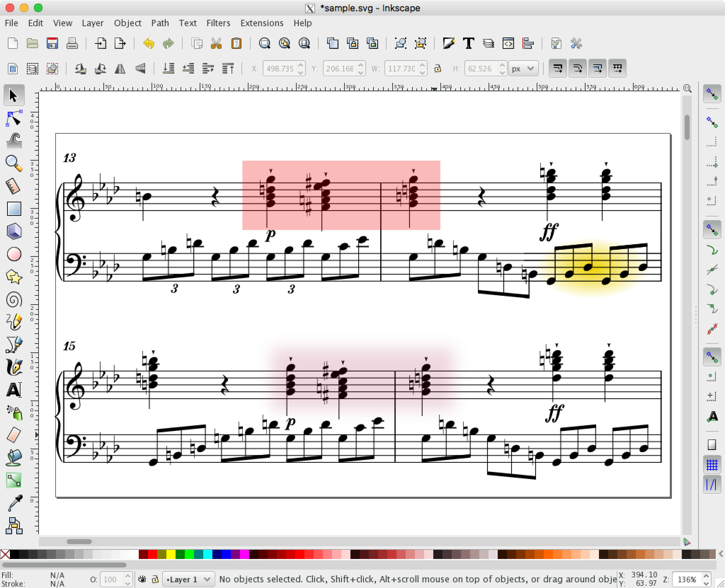725x588 pixels.
Task: Expand palette options arrow at right
Action: pos(721,554)
